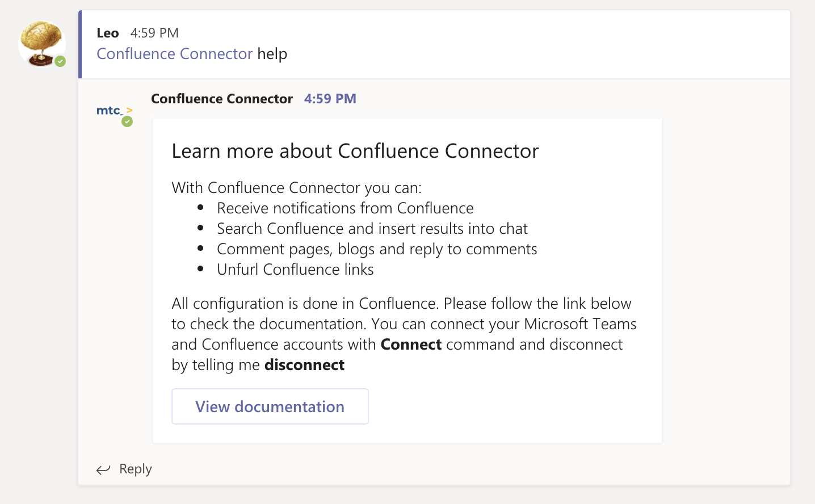Viewport: 815px width, 504px height.
Task: Click the green status badge on Leo's avatar
Action: pyautogui.click(x=60, y=61)
